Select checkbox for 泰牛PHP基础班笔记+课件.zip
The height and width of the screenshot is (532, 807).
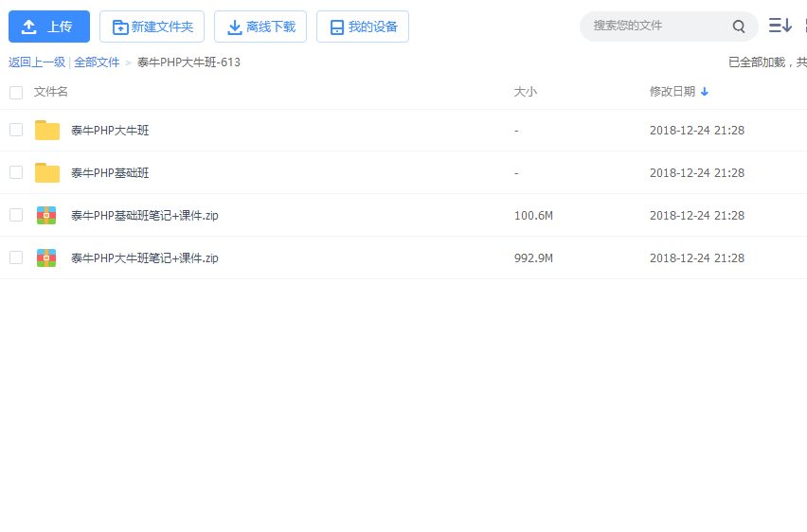click(x=16, y=215)
